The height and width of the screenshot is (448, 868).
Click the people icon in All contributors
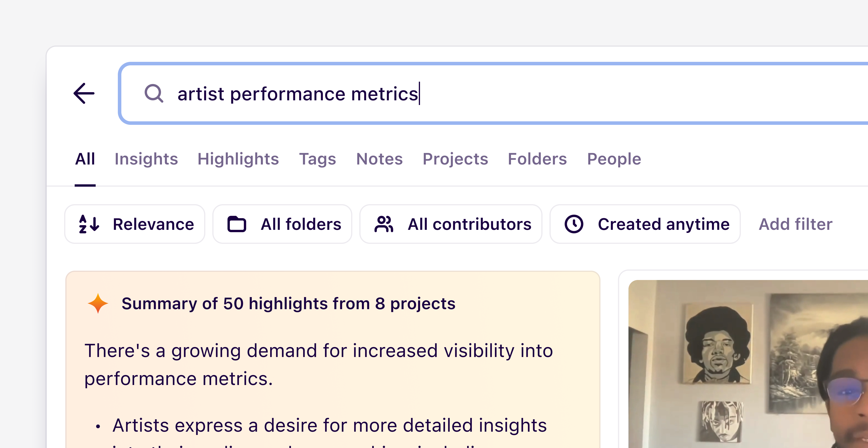[x=383, y=224]
